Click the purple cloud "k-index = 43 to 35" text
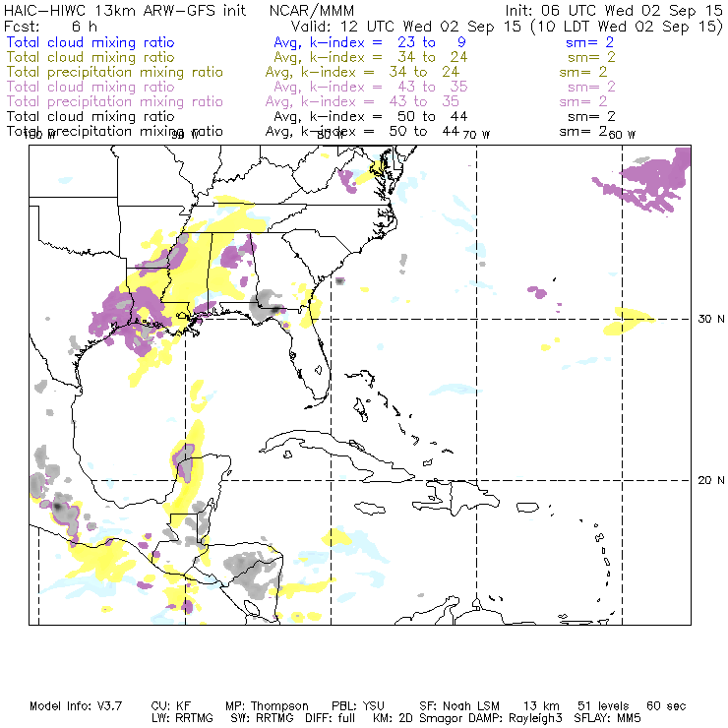728x728 pixels. coord(389,87)
